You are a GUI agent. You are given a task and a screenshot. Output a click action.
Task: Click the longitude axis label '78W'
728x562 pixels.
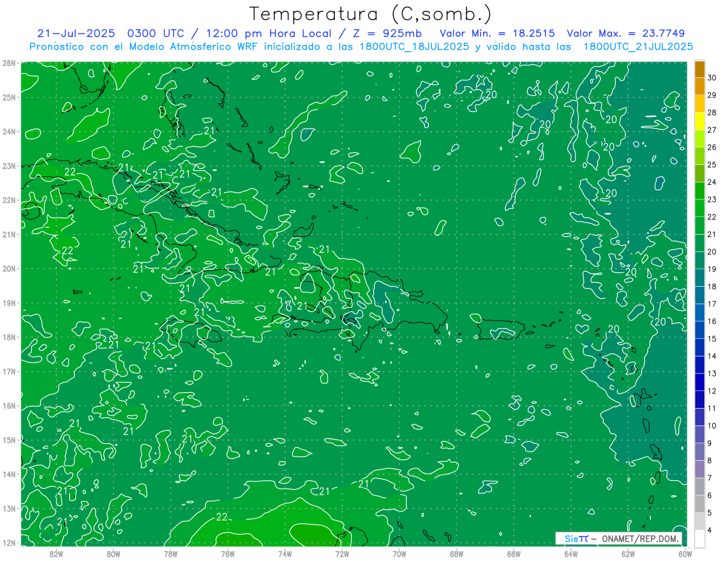(x=170, y=554)
